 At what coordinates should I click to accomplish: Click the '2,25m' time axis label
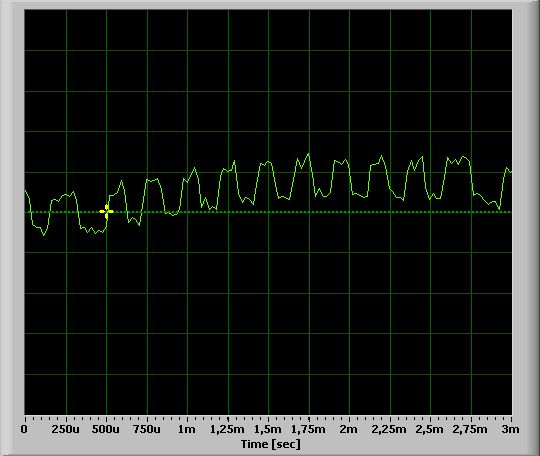[389, 429]
